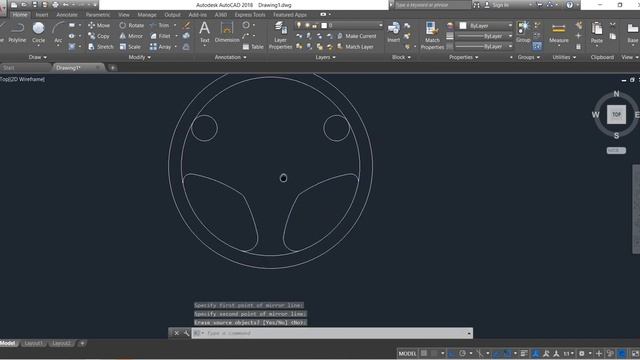Click the Fillet tool
Screen dimensions: 640x360
tap(160, 36)
